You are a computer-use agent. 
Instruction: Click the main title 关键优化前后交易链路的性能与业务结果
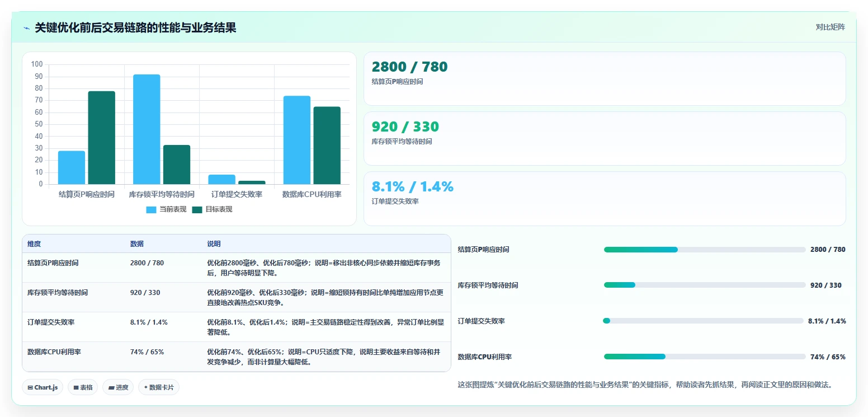click(x=135, y=28)
